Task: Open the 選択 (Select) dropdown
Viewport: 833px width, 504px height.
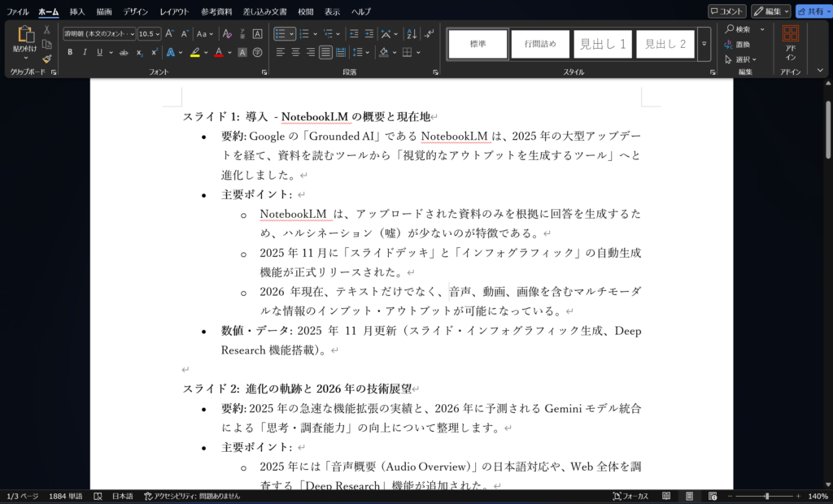Action: 743,59
